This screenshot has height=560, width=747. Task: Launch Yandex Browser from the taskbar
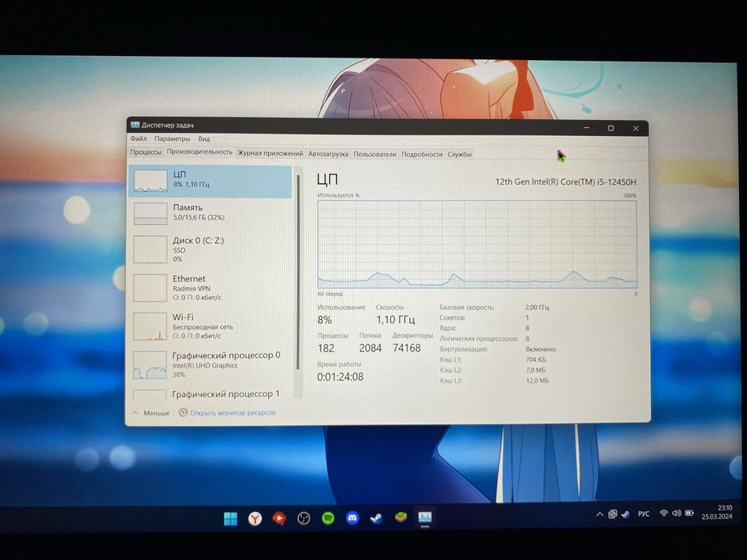click(x=255, y=518)
